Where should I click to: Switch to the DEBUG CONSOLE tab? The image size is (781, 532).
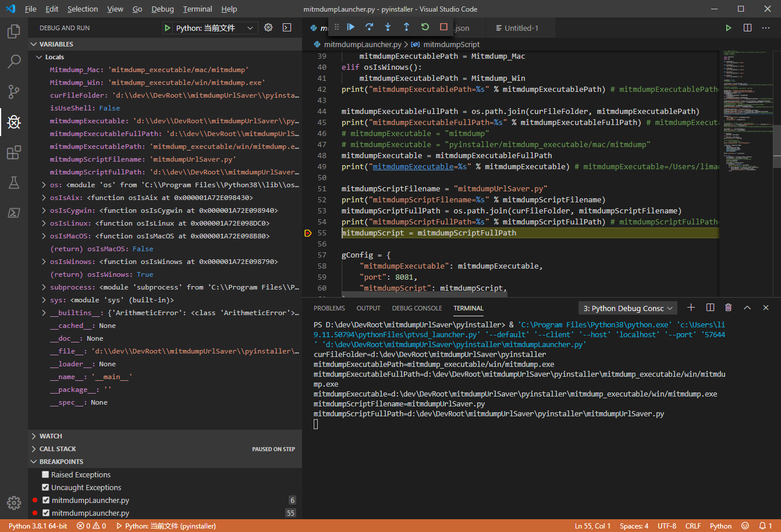coord(417,308)
